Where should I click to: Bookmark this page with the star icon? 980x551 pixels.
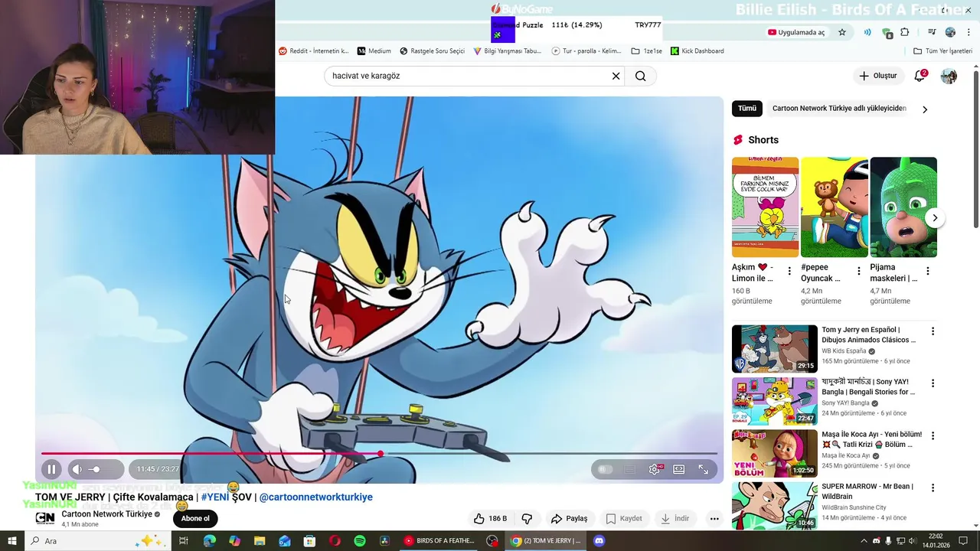point(842,32)
